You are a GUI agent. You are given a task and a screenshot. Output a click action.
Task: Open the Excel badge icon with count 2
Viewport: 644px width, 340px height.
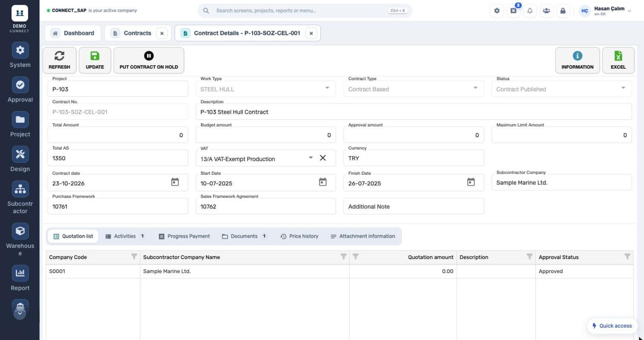click(x=513, y=11)
